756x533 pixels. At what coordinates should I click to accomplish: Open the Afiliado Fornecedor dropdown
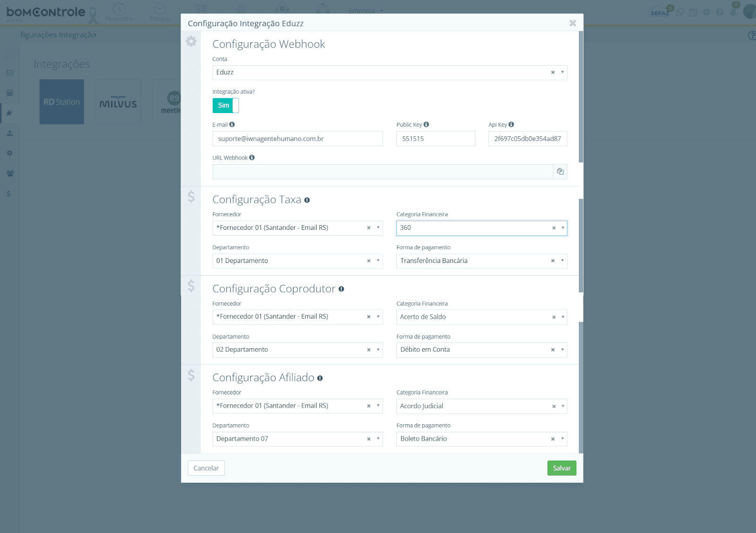point(378,406)
